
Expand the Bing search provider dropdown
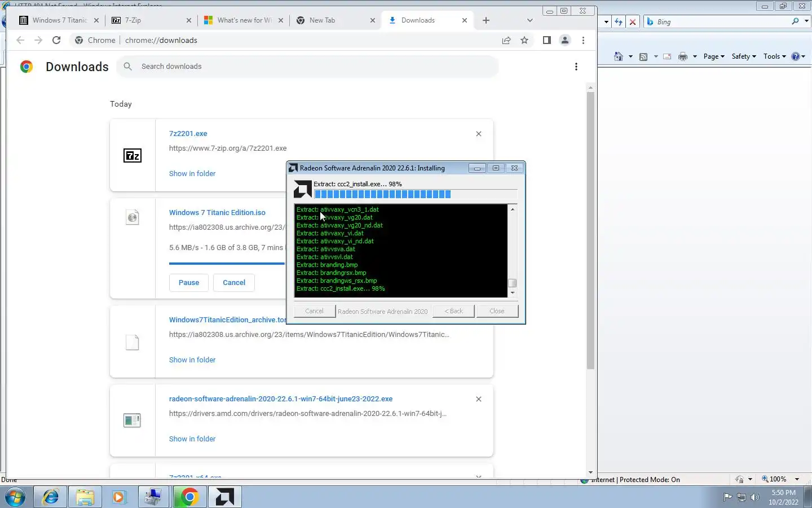pos(806,21)
